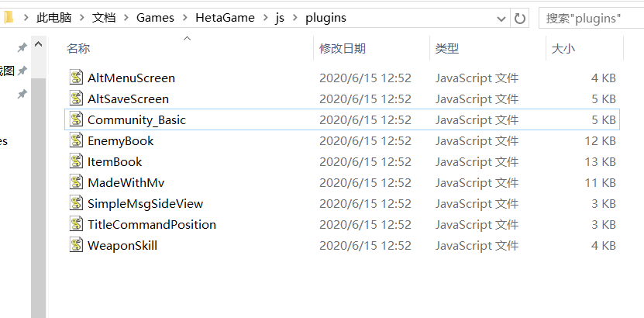Click the TitleCommandPosition file icon
644x318 pixels.
(76, 224)
